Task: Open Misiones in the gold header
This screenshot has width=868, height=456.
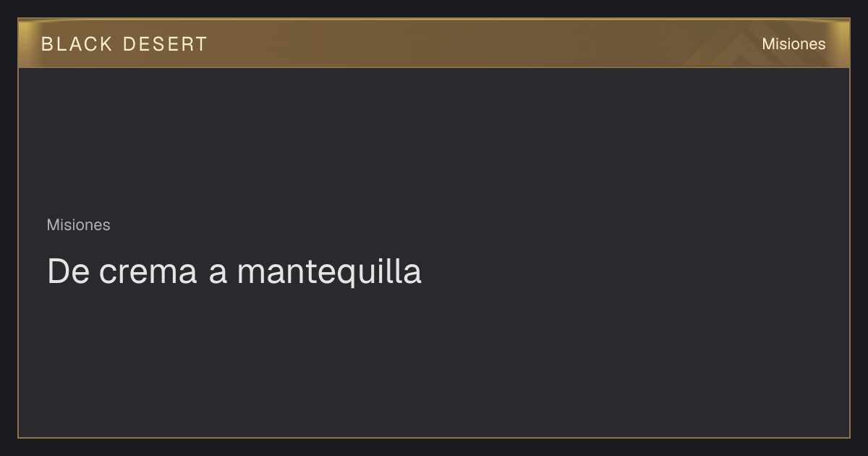Action: click(793, 44)
